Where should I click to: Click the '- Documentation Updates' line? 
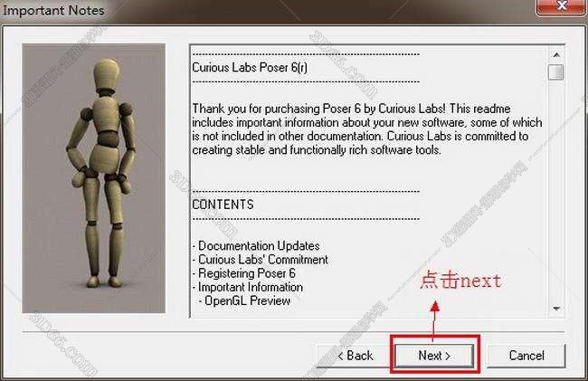pyautogui.click(x=256, y=246)
